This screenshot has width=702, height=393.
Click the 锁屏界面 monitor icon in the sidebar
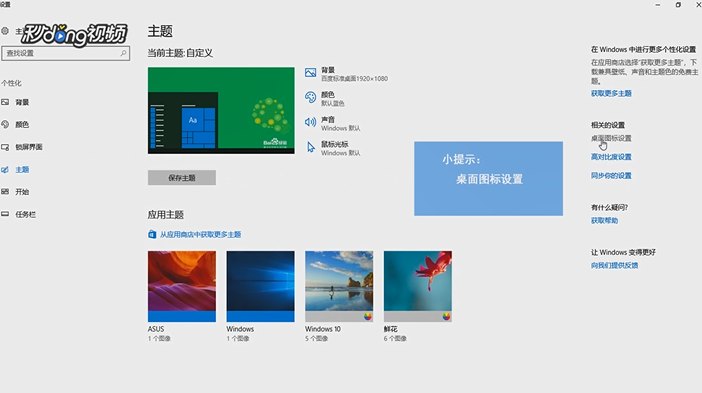tap(5, 147)
